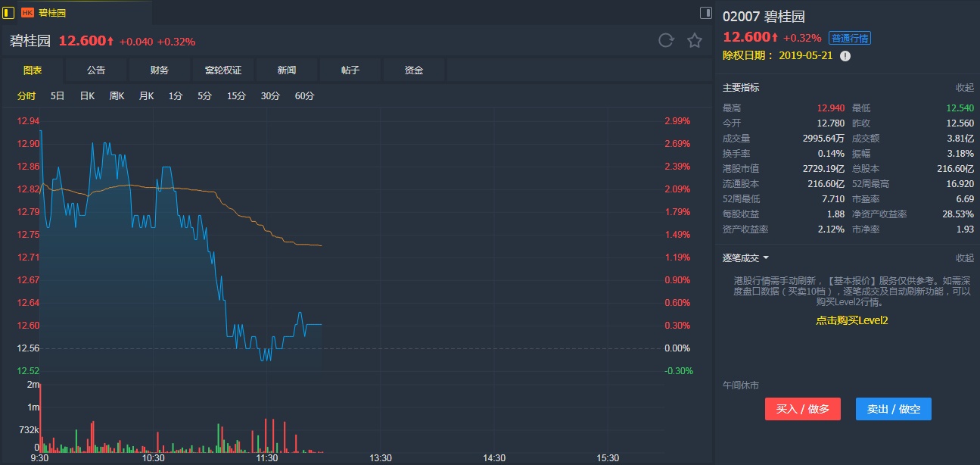Click the orange HK market badge

tap(27, 13)
